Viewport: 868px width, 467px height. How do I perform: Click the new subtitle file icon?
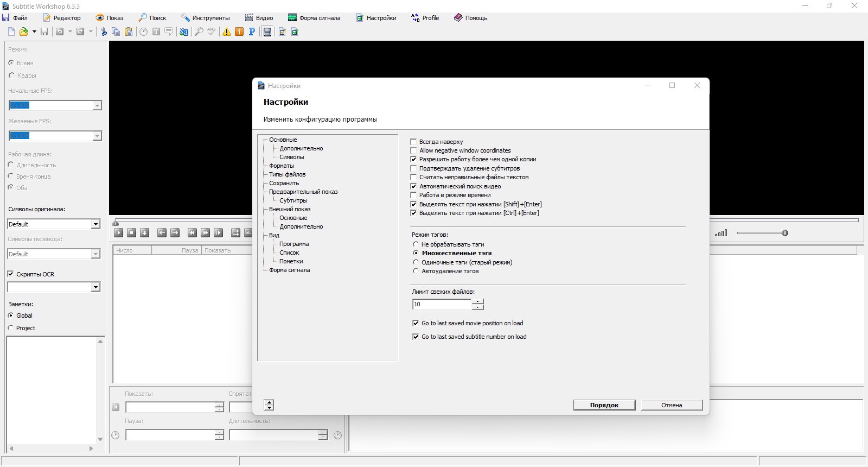tap(11, 32)
